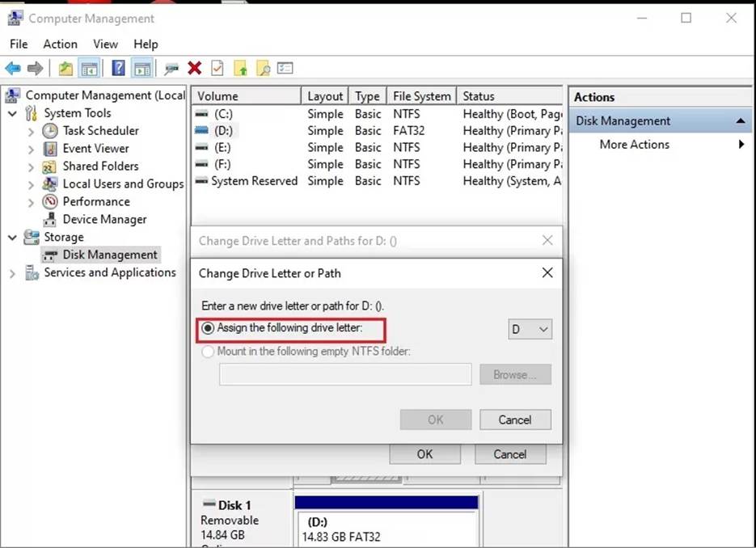Click the Device Manager icon in tree
The height and width of the screenshot is (548, 756).
(50, 219)
